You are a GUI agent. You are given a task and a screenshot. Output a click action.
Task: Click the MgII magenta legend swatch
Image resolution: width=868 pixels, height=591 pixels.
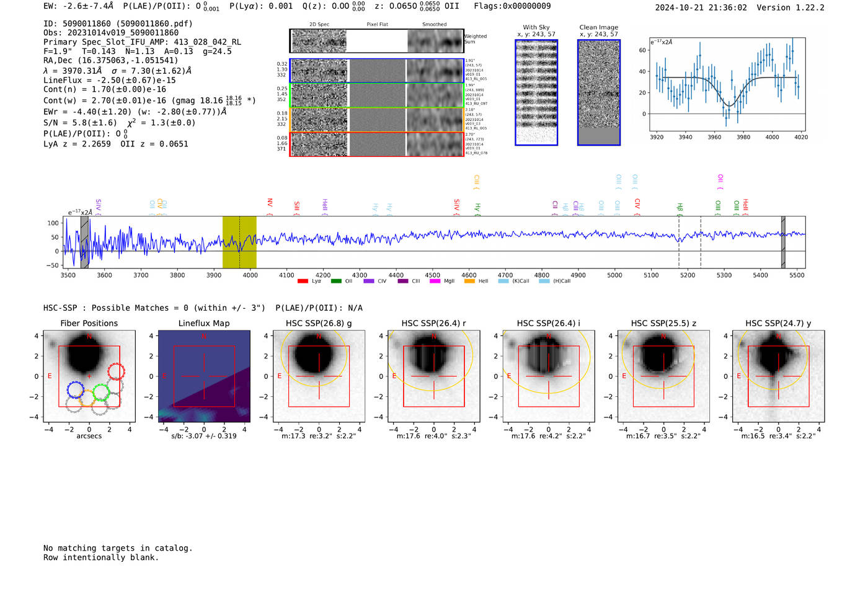(x=435, y=281)
